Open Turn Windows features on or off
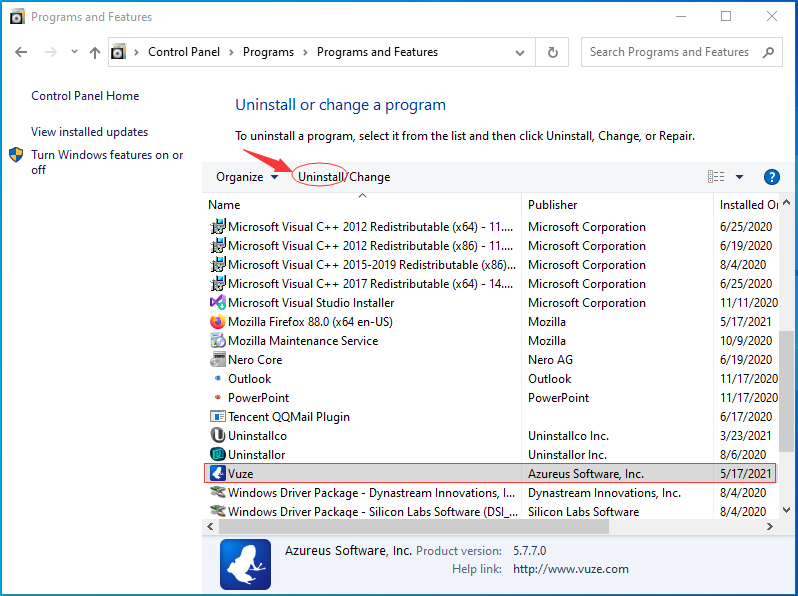The height and width of the screenshot is (596, 798). (107, 162)
